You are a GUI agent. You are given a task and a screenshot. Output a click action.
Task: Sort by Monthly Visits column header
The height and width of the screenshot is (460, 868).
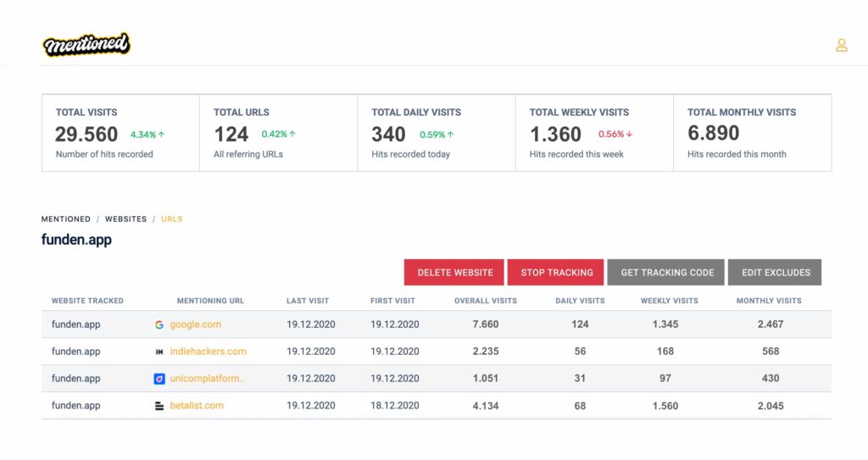click(x=769, y=301)
